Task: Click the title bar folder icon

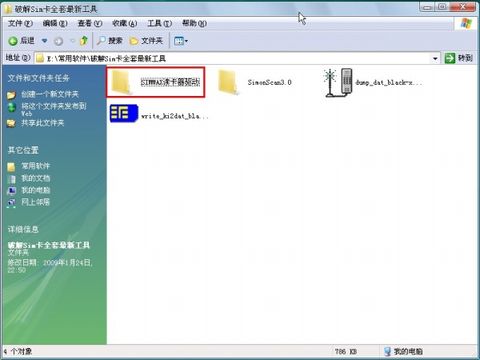Action: pos(9,9)
